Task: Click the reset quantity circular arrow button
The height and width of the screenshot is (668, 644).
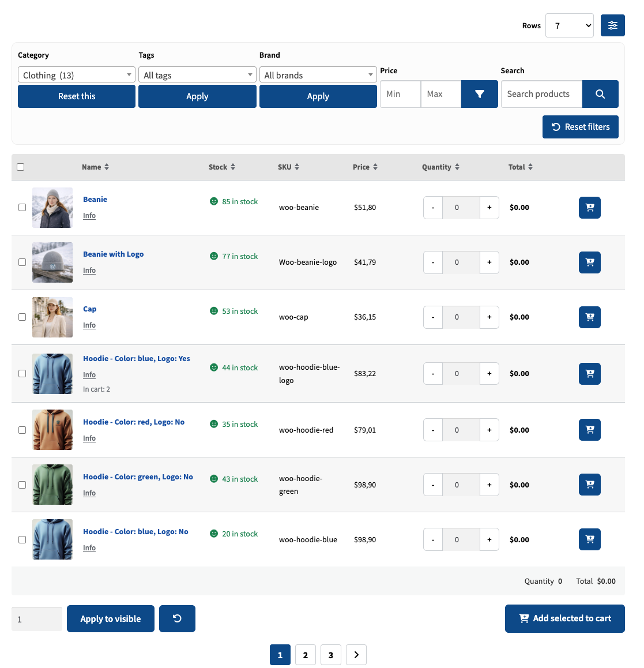Action: tap(177, 618)
